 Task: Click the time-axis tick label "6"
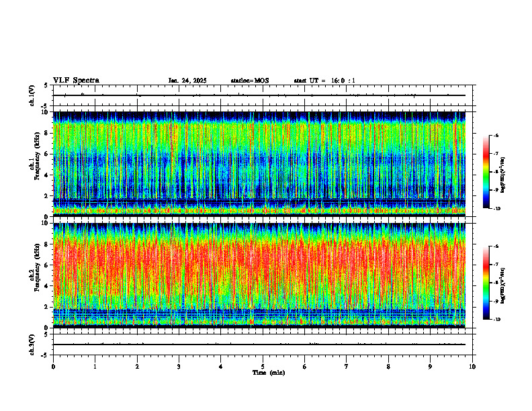[304, 367]
